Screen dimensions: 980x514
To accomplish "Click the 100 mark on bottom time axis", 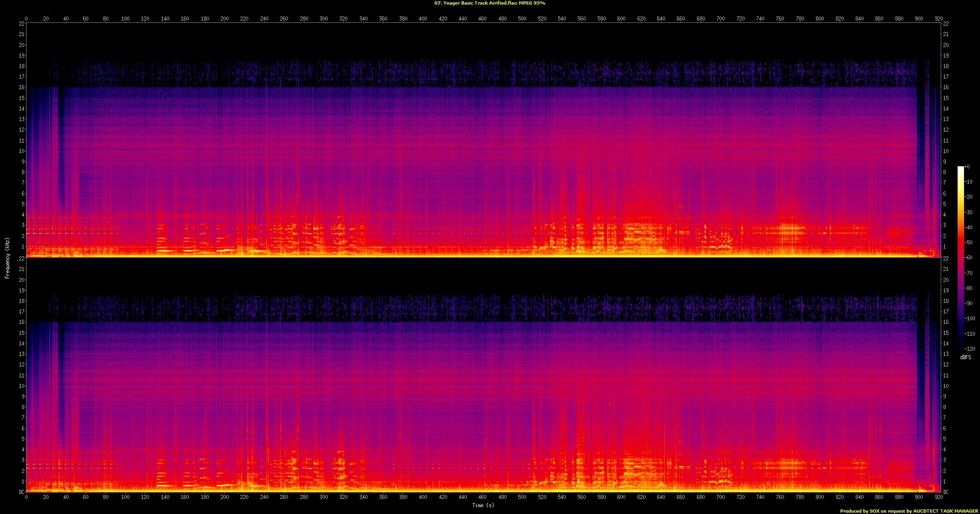I will click(125, 497).
